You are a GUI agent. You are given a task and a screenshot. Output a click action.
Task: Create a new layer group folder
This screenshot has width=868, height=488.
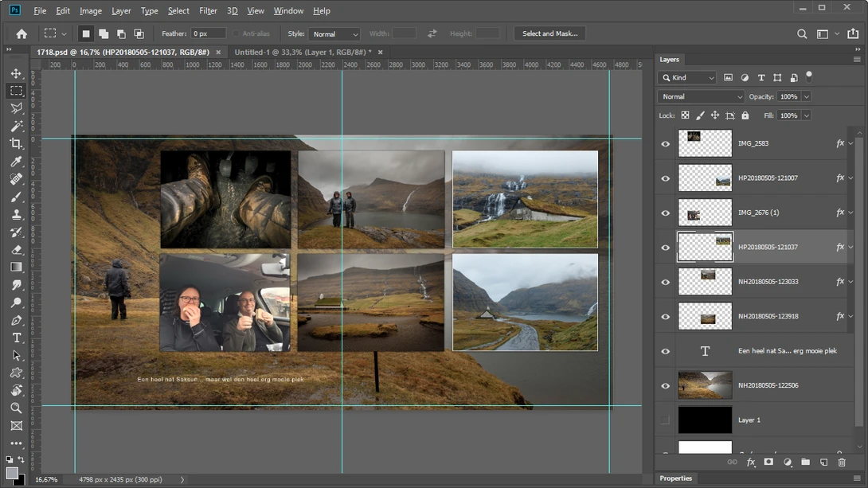(805, 462)
